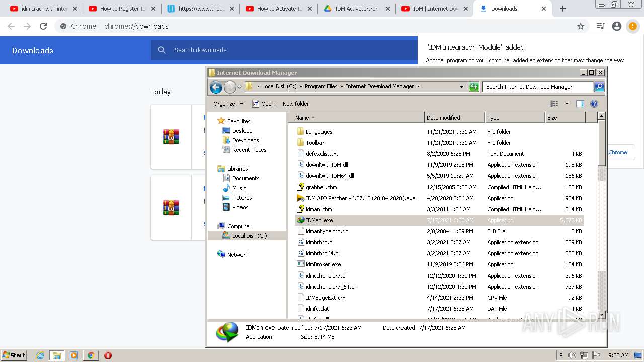
Task: Click the Change your view icon
Action: point(554,104)
